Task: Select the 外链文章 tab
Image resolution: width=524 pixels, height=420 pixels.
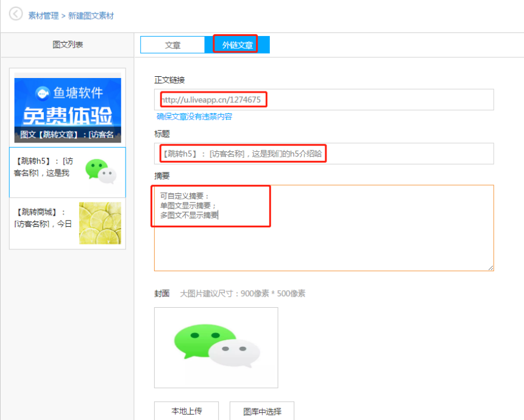Action: (237, 45)
